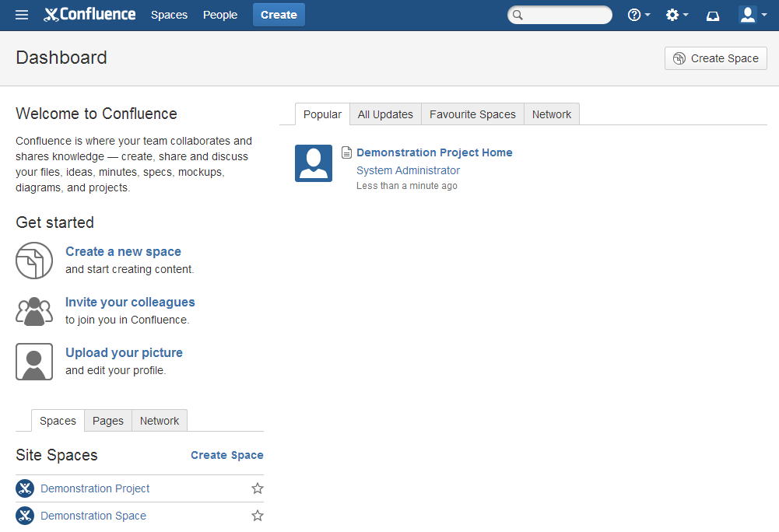Open Demonstration Project Home page link
This screenshot has height=532, width=779.
434,152
